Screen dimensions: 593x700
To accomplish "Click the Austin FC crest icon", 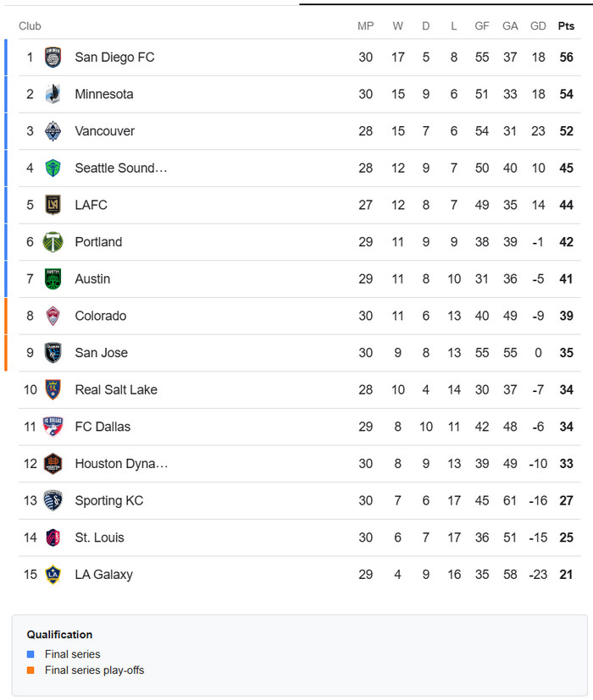I will pos(53,278).
